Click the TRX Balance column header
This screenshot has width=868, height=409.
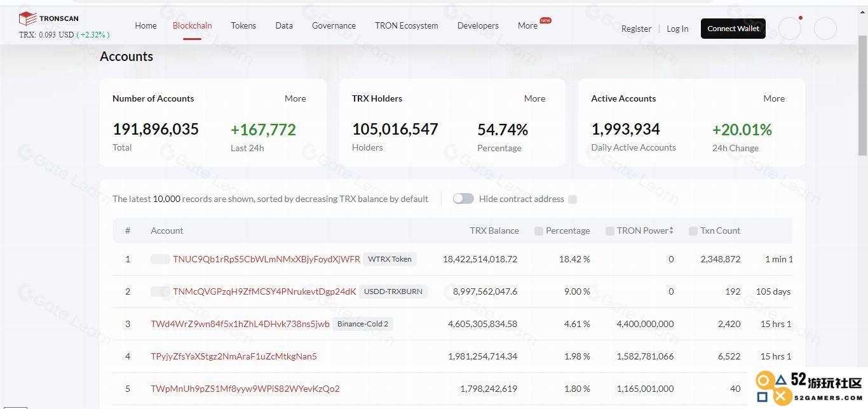[494, 231]
